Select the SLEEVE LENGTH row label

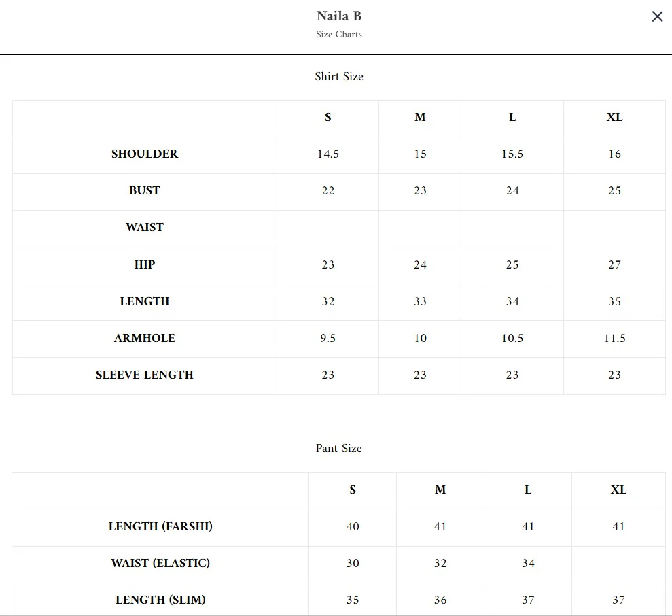click(145, 375)
